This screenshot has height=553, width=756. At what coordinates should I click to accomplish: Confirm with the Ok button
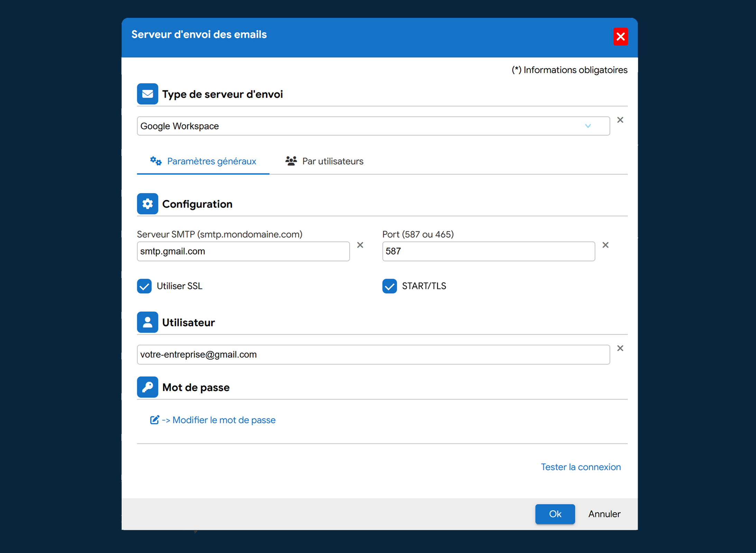click(555, 514)
